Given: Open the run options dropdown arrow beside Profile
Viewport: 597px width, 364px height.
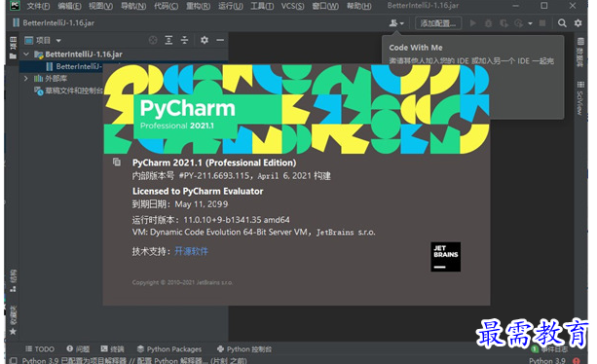Looking at the screenshot, I should [x=530, y=23].
